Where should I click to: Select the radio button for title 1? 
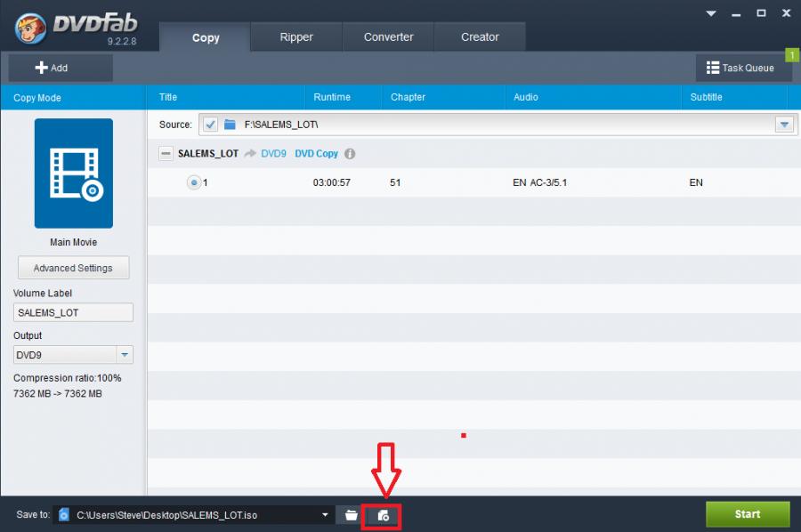click(194, 182)
